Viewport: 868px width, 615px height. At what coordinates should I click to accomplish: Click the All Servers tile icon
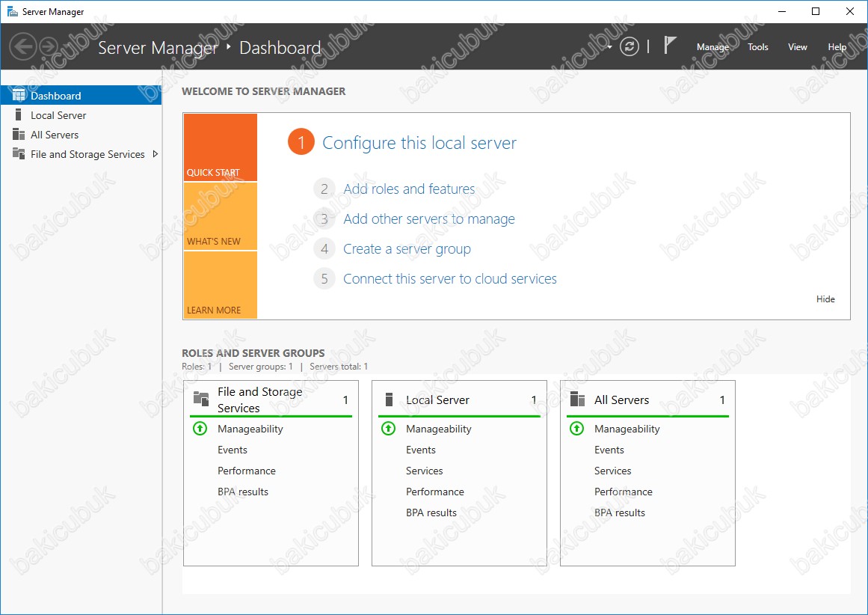[x=577, y=399]
